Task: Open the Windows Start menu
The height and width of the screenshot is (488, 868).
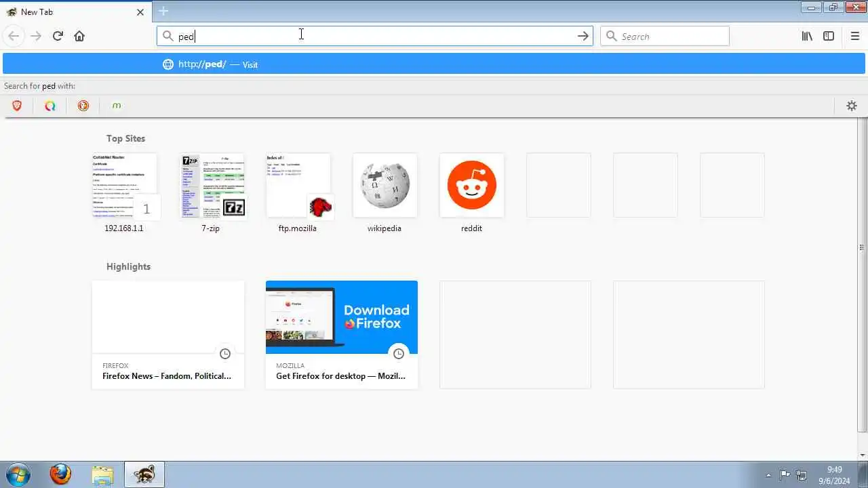Action: [x=17, y=474]
